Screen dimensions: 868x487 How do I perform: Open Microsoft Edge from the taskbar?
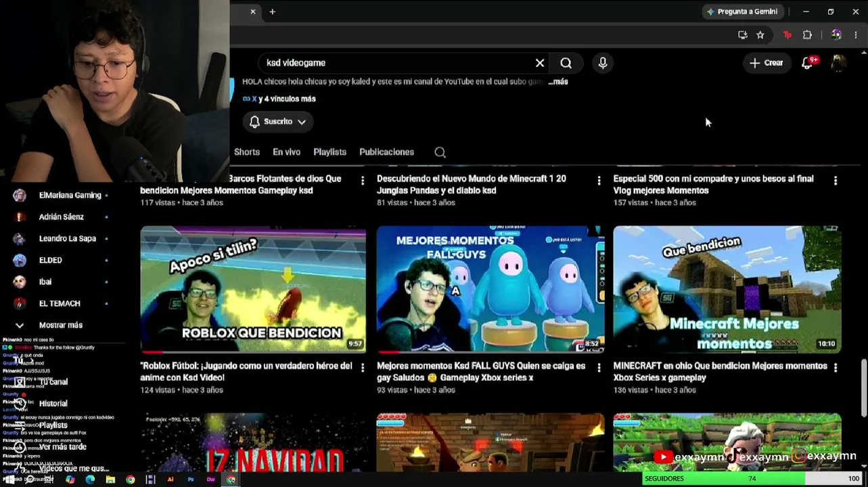[90, 480]
